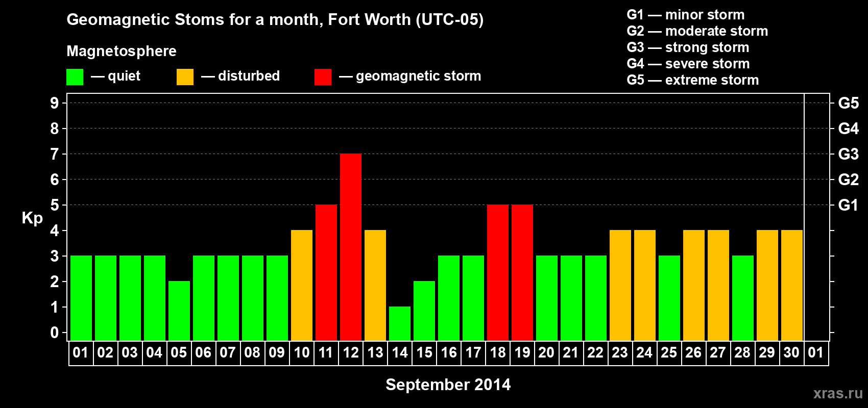
Task: Click the orange disturbed legend swatch
Action: [x=185, y=77]
